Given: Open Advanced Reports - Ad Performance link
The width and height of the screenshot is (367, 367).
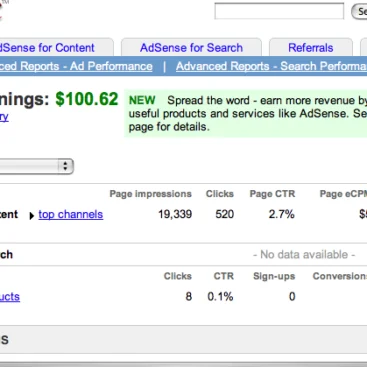Looking at the screenshot, I should pyautogui.click(x=76, y=66).
